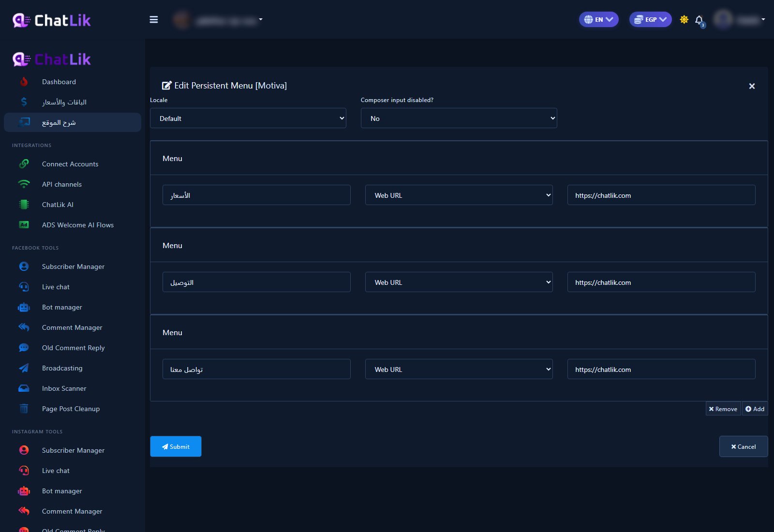Click the URL field in the الأسعار row
Screen dimensions: 774x532
click(x=661, y=195)
